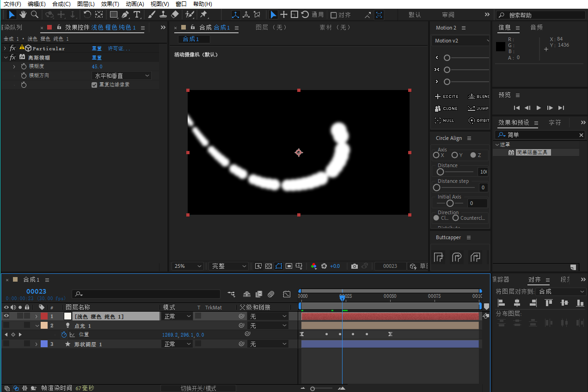This screenshot has height=392, width=588.
Task: Select the Rectangle shape tool
Action: [x=113, y=15]
